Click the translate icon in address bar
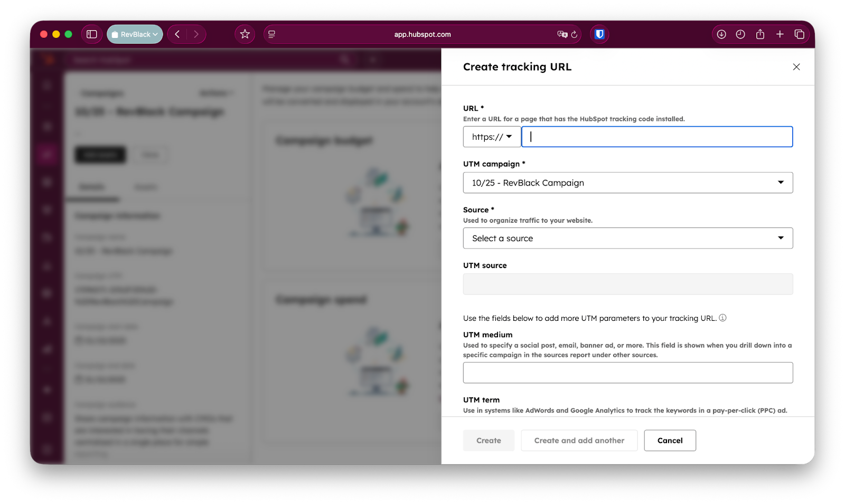The height and width of the screenshot is (504, 845). click(562, 34)
